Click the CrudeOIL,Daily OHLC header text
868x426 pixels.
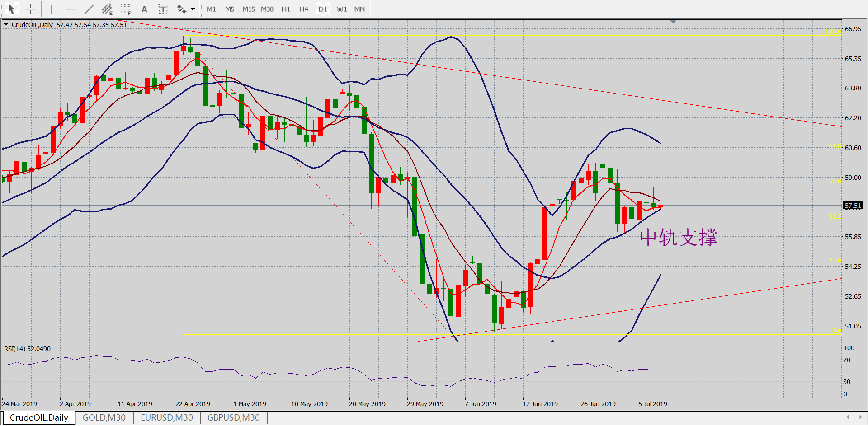point(69,25)
